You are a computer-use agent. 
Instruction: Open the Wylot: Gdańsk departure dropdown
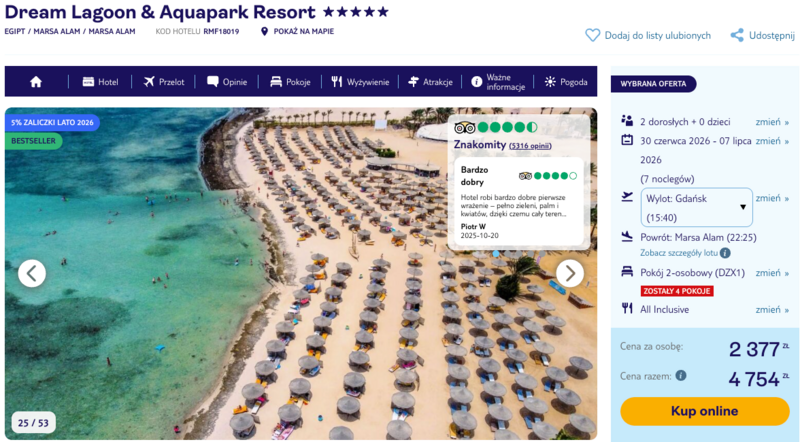coord(696,208)
